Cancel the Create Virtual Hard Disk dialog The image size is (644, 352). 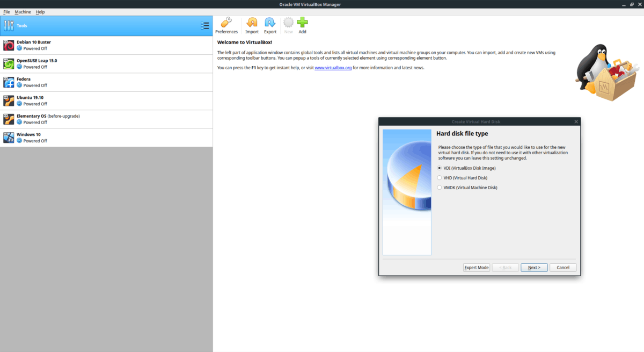(563, 267)
